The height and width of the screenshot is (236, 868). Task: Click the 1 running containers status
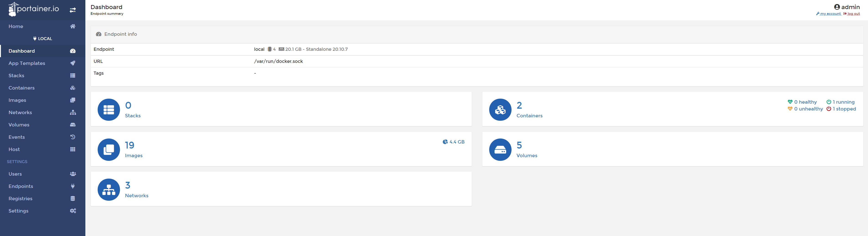pyautogui.click(x=841, y=102)
